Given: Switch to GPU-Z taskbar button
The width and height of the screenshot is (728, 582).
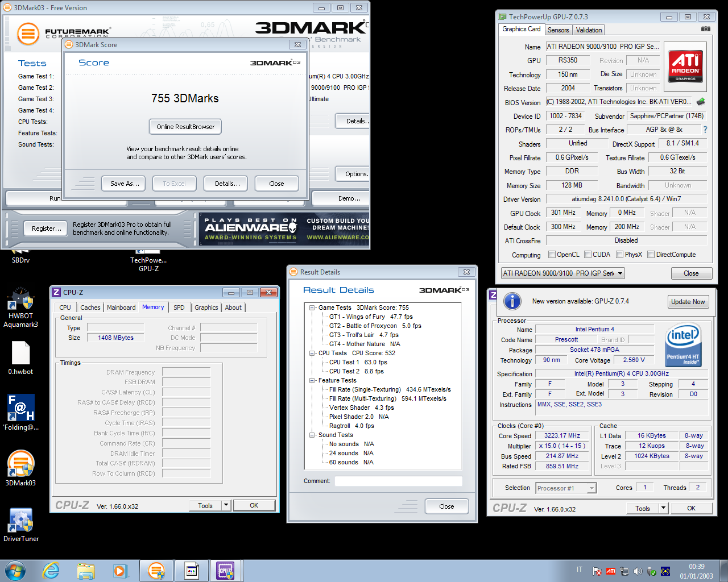Looking at the screenshot, I should click(192, 571).
